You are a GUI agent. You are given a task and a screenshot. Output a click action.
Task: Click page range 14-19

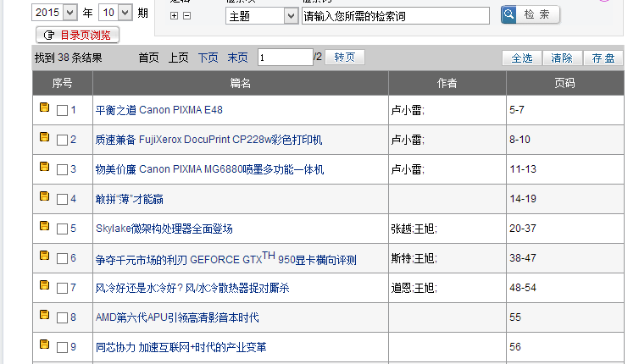click(x=523, y=199)
